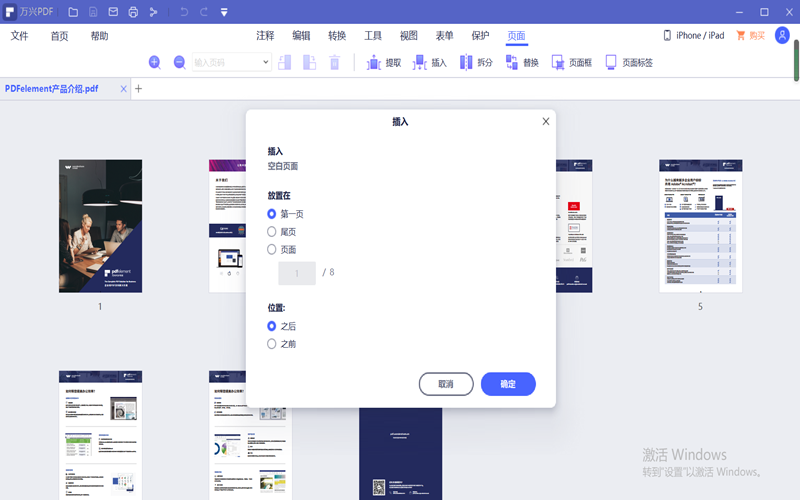Choose the 之前 position radio button

(x=272, y=344)
